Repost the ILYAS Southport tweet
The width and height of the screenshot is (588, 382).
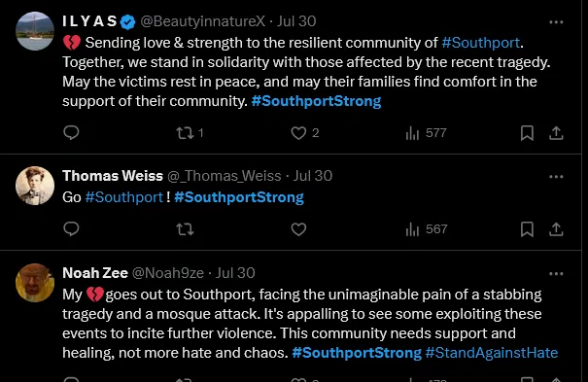pyautogui.click(x=190, y=133)
